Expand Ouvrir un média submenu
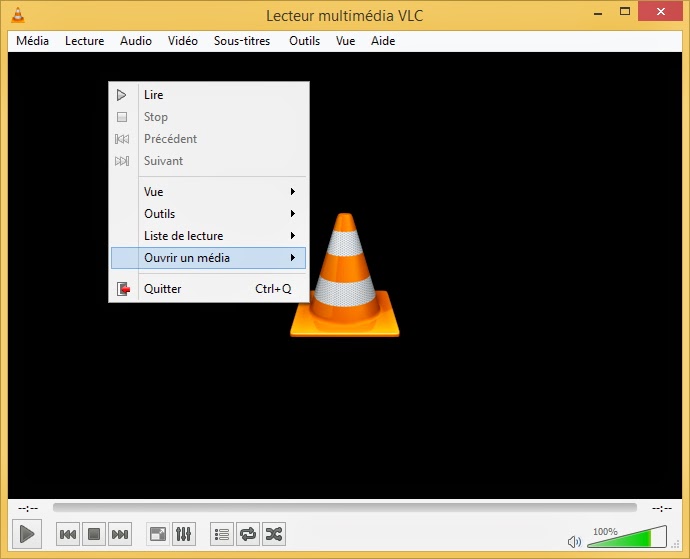 pos(208,258)
